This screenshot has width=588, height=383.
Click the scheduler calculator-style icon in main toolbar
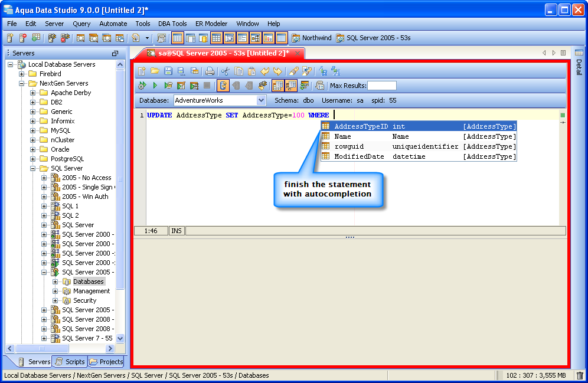(161, 38)
